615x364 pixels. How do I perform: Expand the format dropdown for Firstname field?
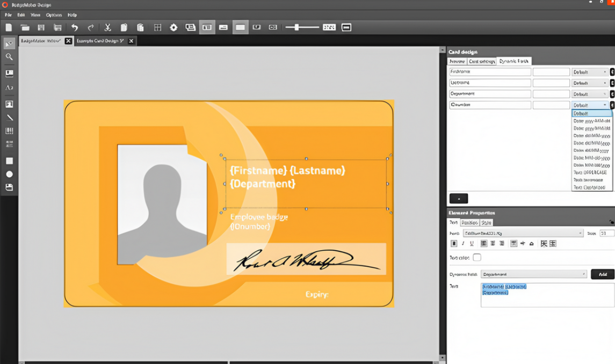click(x=590, y=72)
